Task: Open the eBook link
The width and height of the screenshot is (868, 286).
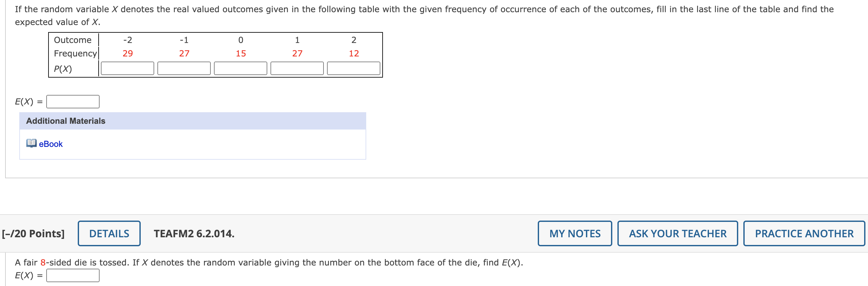Action: tap(50, 144)
